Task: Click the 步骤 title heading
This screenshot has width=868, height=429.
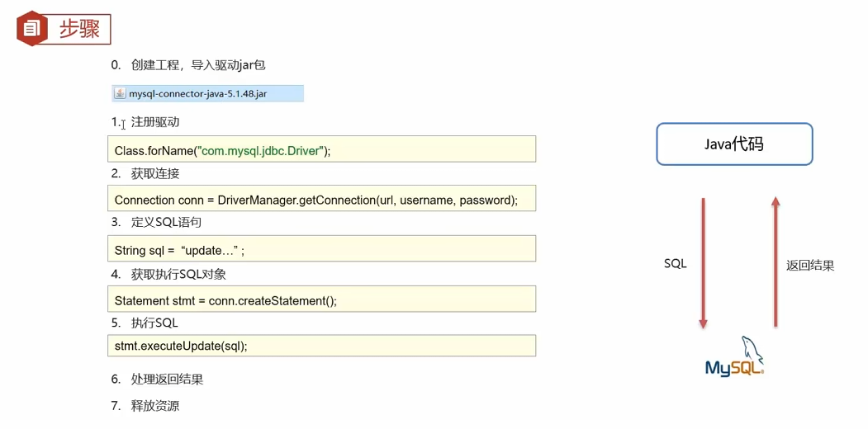Action: pyautogui.click(x=80, y=30)
